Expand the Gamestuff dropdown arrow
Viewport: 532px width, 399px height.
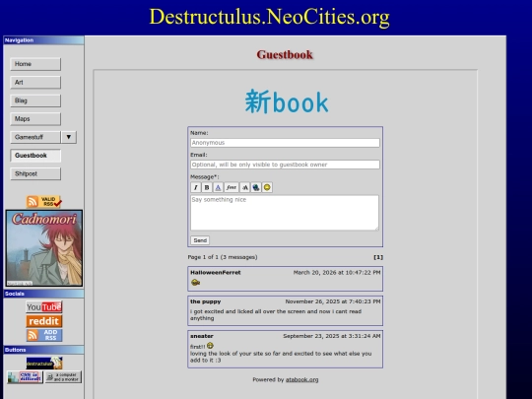pyautogui.click(x=69, y=137)
